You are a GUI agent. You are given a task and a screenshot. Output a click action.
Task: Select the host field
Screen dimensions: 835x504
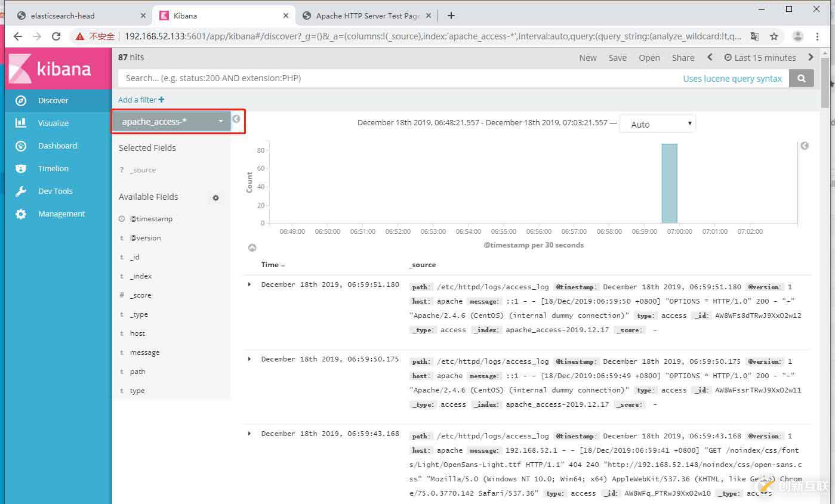point(137,333)
